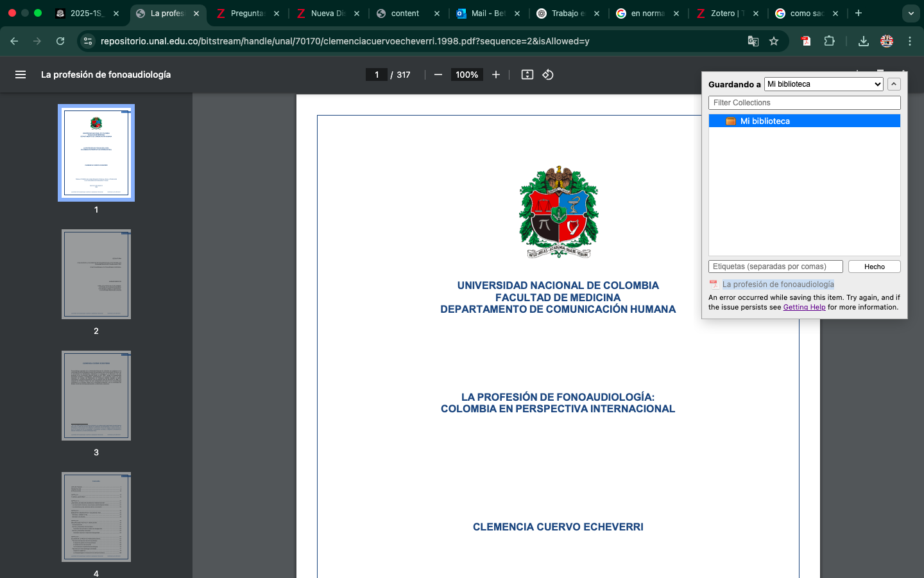This screenshot has width=924, height=578.
Task: Click the browser forward arrow
Action: point(37,41)
